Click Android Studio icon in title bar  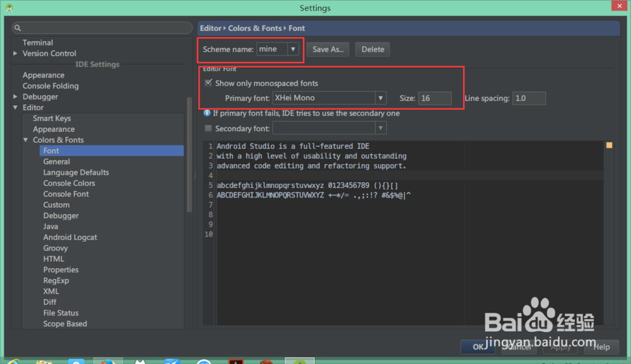[9, 8]
